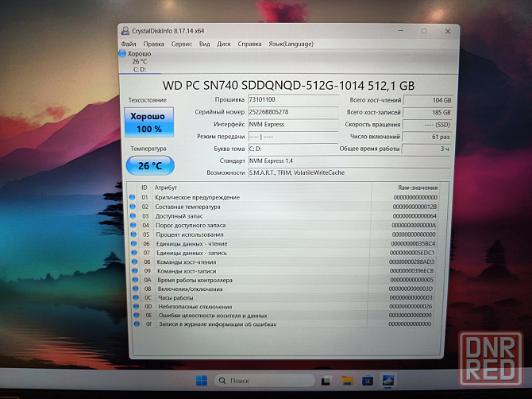This screenshot has height=399, width=532.
Task: Click raw value 0000000035BC4
Action: [x=413, y=243]
